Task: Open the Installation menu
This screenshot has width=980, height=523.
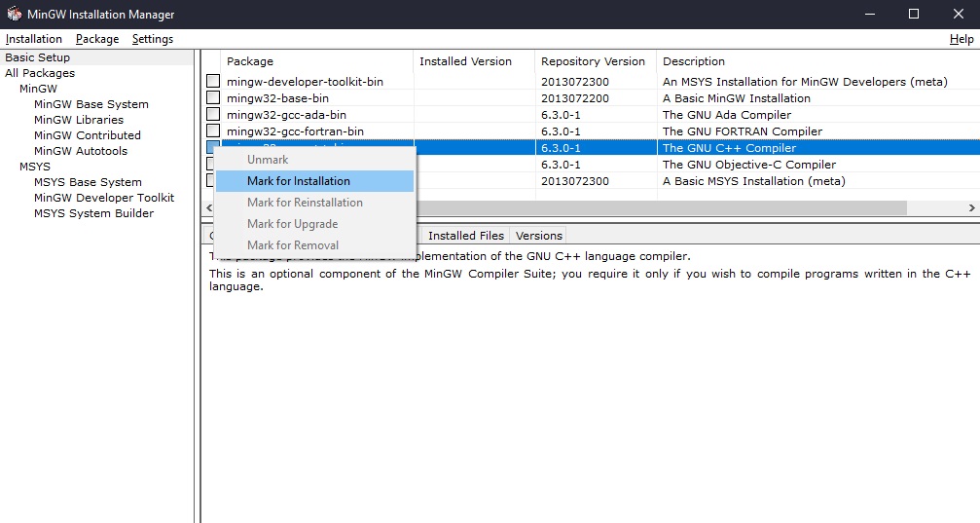Action: point(34,39)
